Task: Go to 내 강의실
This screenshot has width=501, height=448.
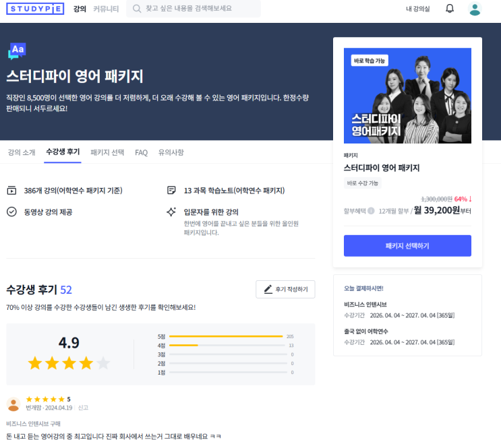Action: pos(417,9)
